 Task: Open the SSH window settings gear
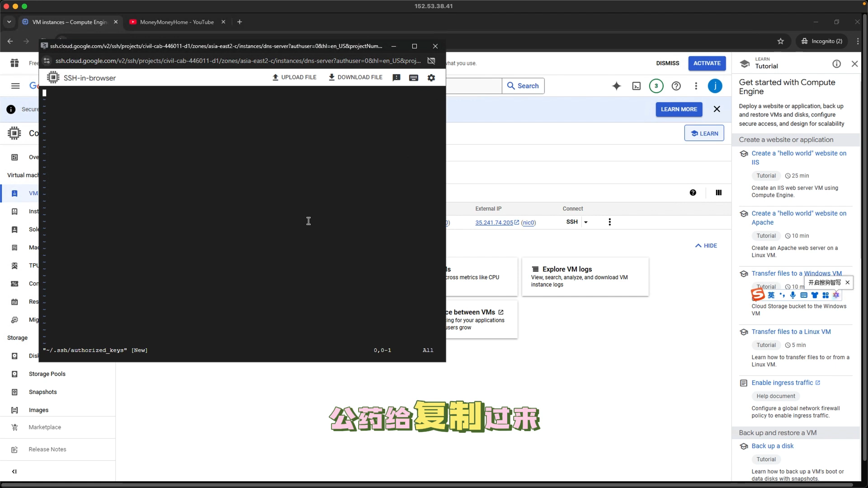tap(431, 78)
